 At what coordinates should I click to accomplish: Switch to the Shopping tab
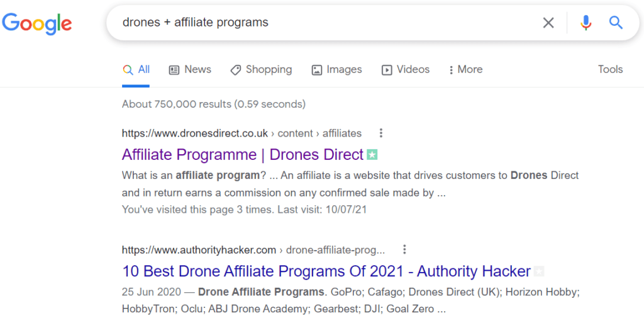click(x=261, y=69)
